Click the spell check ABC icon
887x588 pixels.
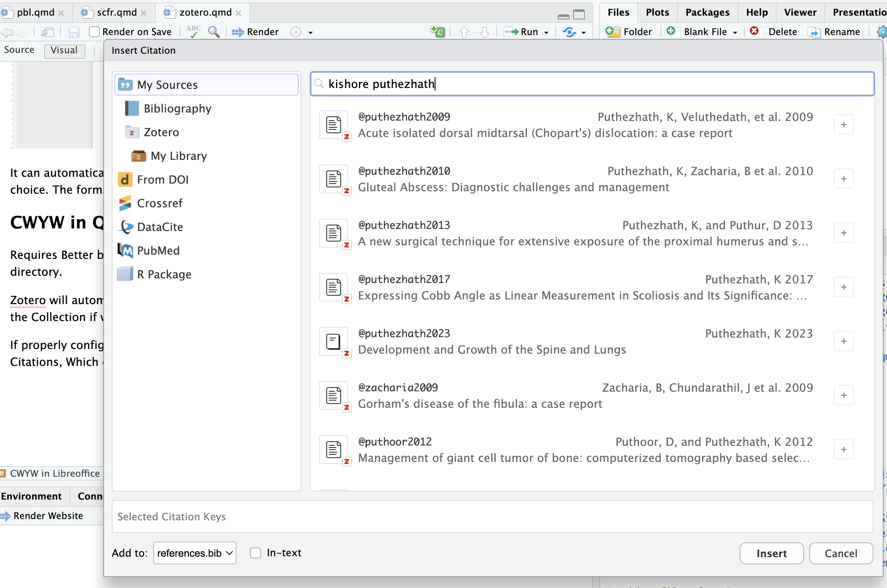point(193,32)
